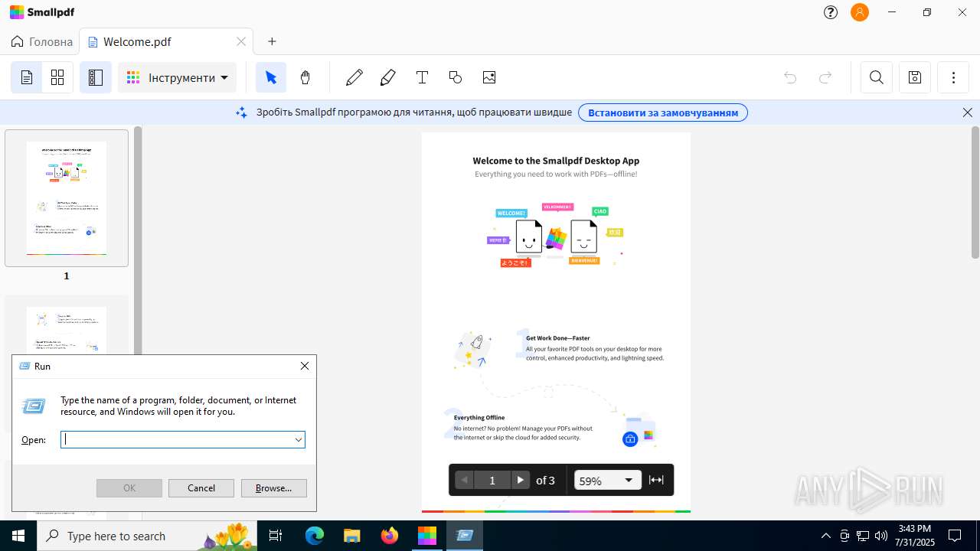Click the Open text field in Run dialog
980x551 pixels.
pyautogui.click(x=178, y=439)
